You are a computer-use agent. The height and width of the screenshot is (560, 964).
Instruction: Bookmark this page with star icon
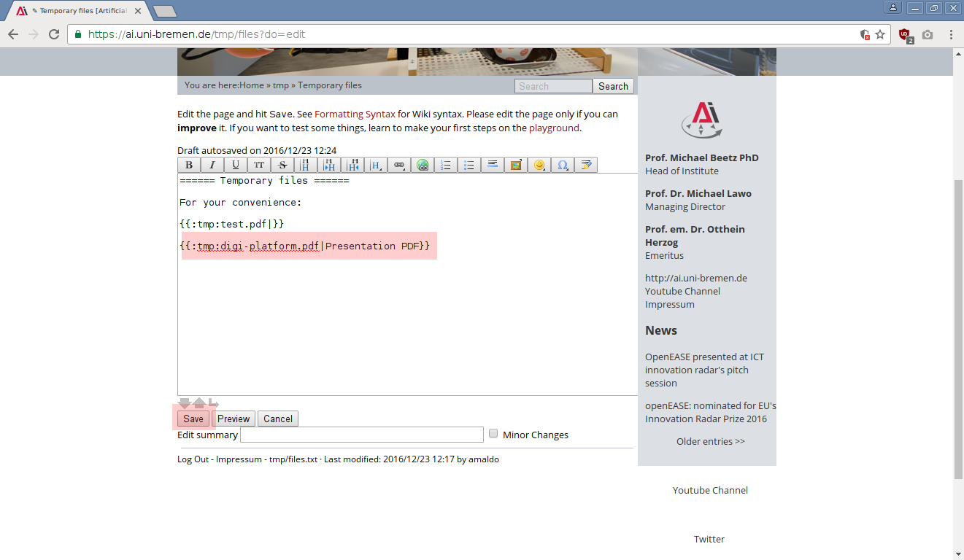point(880,34)
